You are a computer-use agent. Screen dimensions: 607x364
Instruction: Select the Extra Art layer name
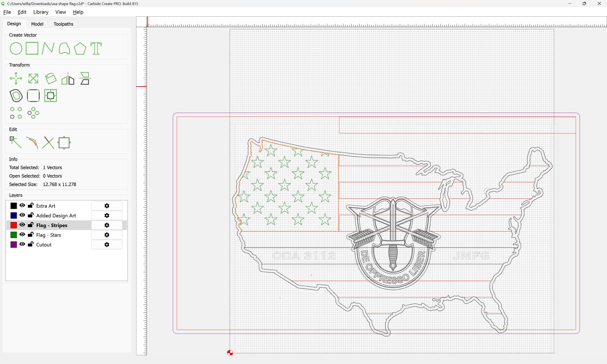pyautogui.click(x=46, y=206)
